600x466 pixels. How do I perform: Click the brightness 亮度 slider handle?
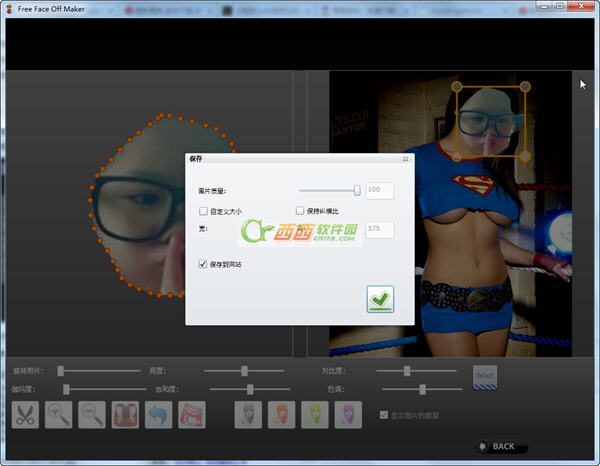pyautogui.click(x=245, y=371)
